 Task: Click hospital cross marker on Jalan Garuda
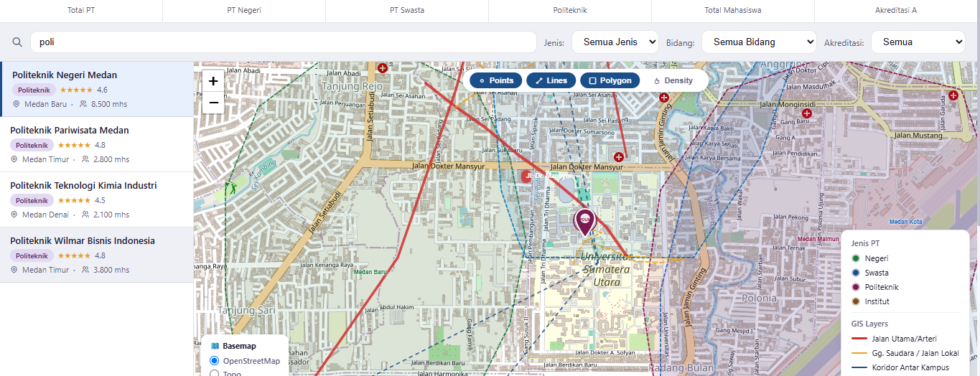[953, 95]
